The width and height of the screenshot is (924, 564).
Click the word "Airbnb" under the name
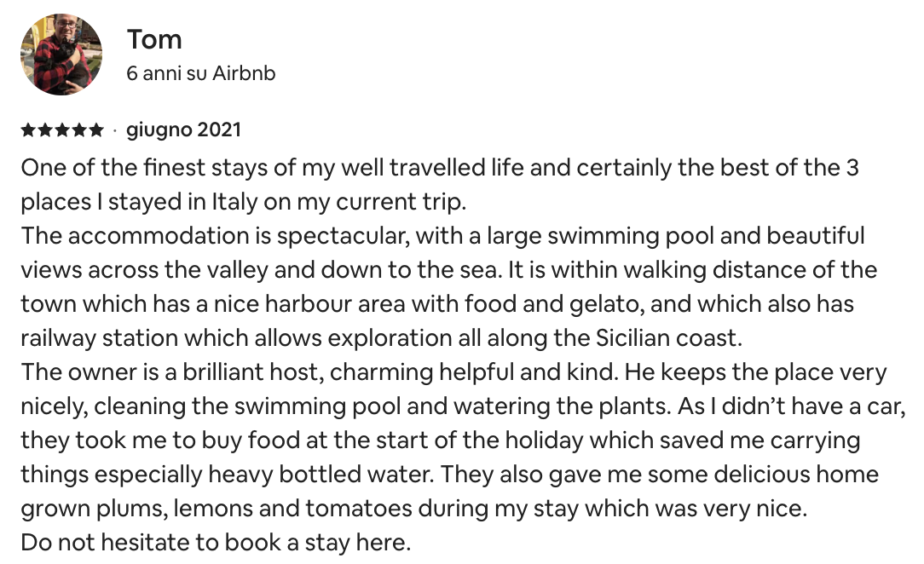pos(244,73)
